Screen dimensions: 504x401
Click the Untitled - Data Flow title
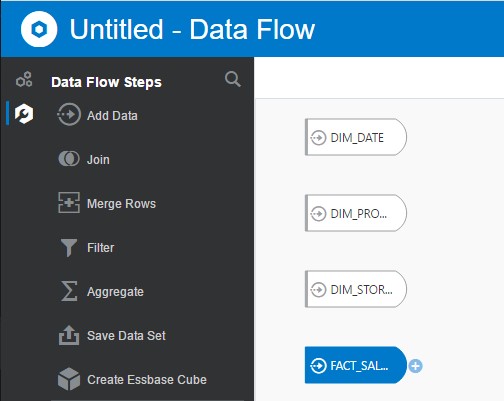click(x=192, y=29)
